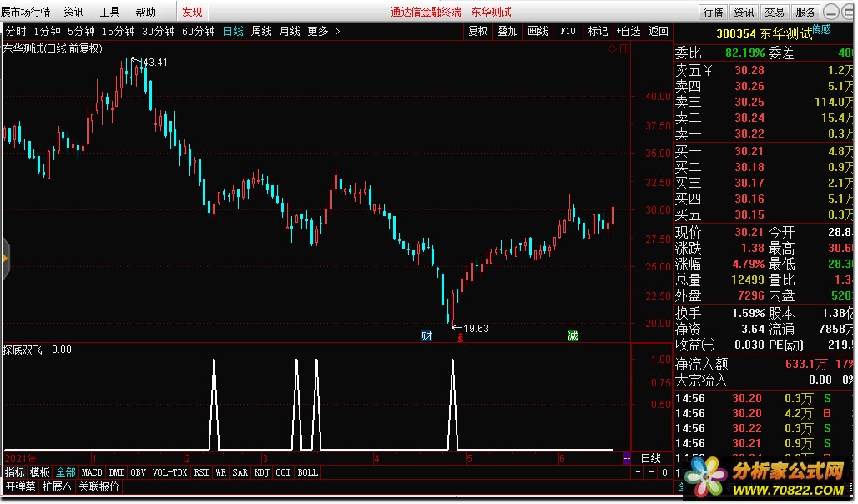Open the 发现 tab in menu bar
858x504 pixels.
tap(192, 12)
